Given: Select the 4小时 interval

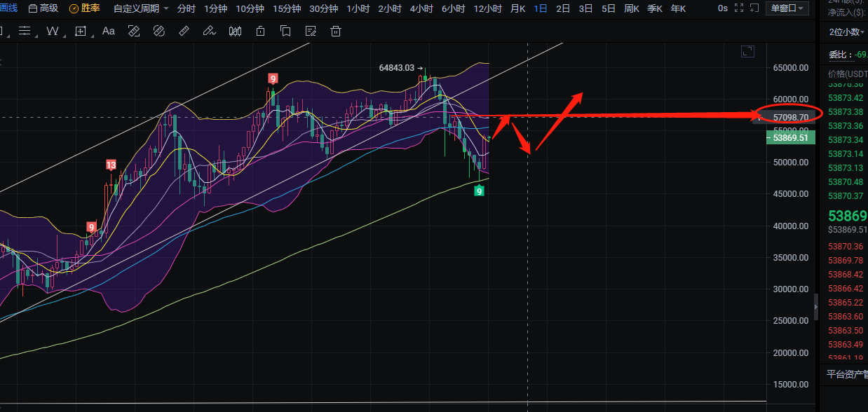Looking at the screenshot, I should [421, 8].
